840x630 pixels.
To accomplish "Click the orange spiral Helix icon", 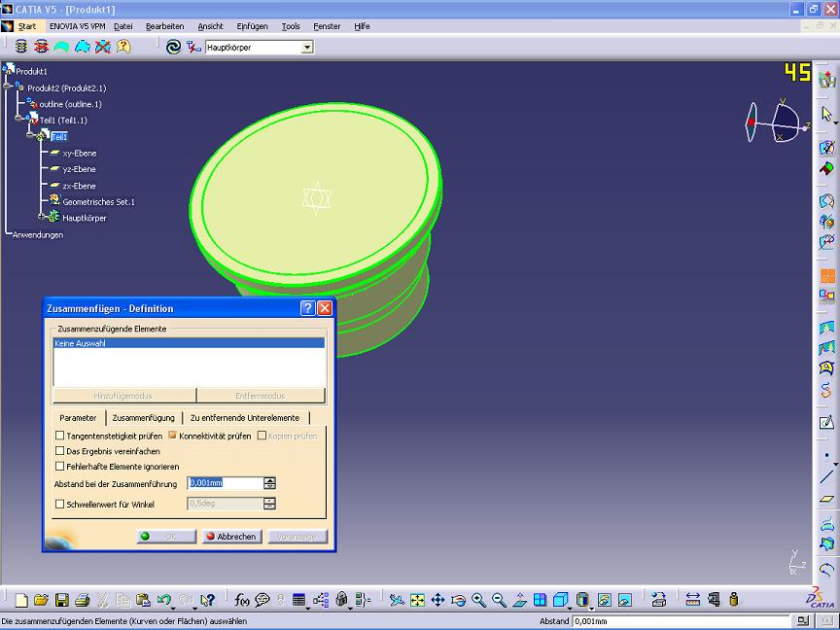I will tap(826, 391).
